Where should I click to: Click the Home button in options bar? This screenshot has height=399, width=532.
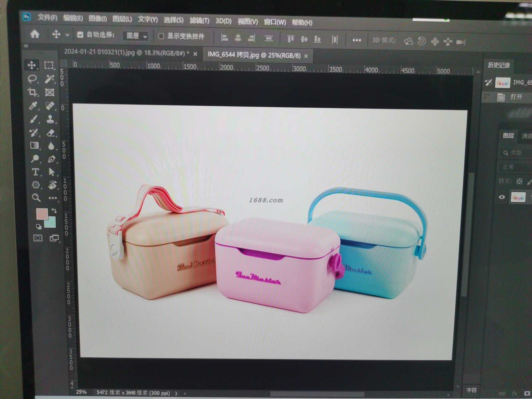pyautogui.click(x=35, y=34)
